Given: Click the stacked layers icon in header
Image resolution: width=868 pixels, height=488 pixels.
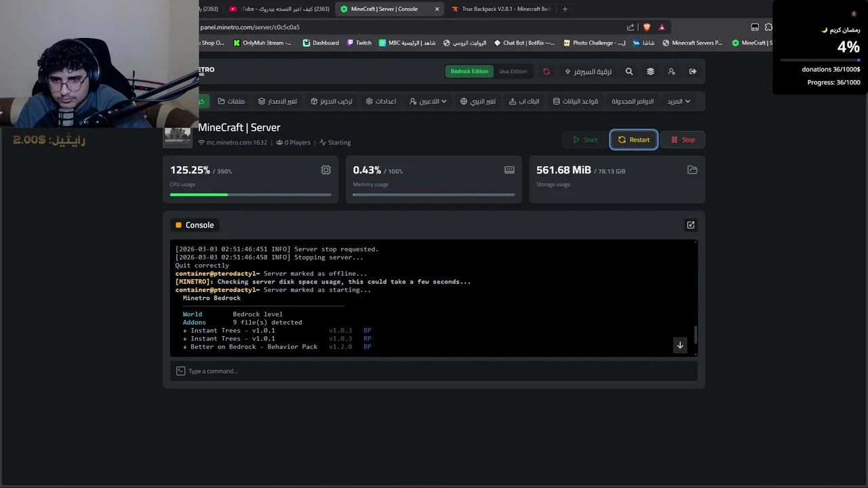Looking at the screenshot, I should [650, 71].
